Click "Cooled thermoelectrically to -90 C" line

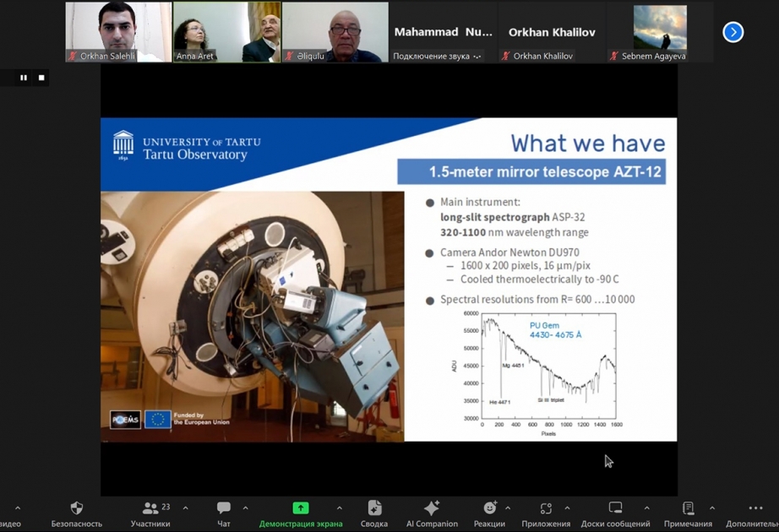tap(540, 280)
